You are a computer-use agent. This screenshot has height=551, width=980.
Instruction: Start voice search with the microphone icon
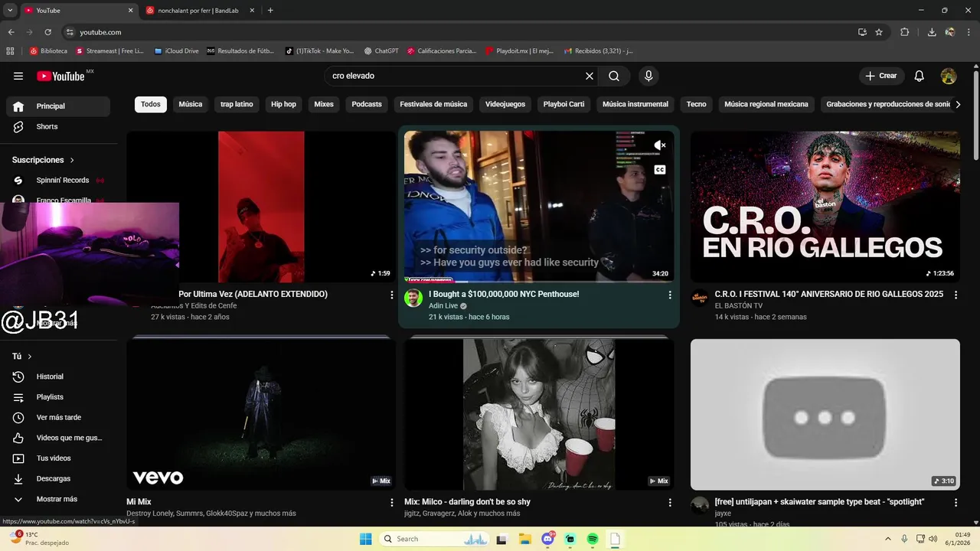[x=648, y=76]
